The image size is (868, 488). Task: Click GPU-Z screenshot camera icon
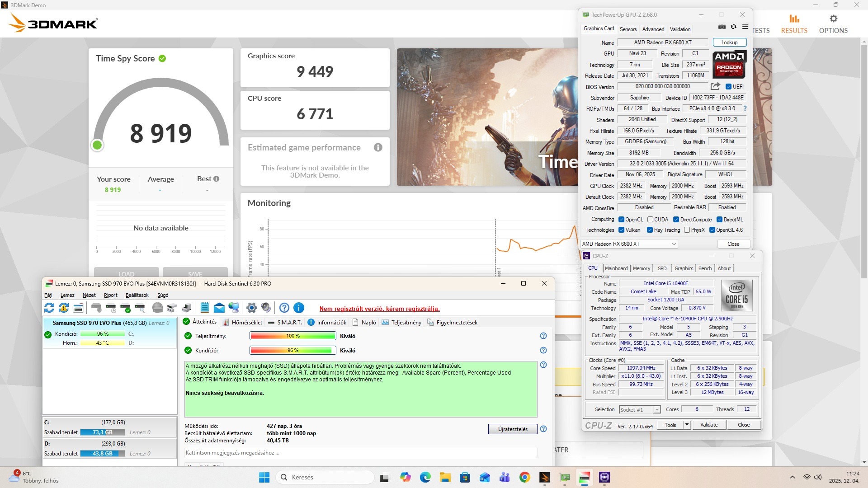[x=722, y=27]
